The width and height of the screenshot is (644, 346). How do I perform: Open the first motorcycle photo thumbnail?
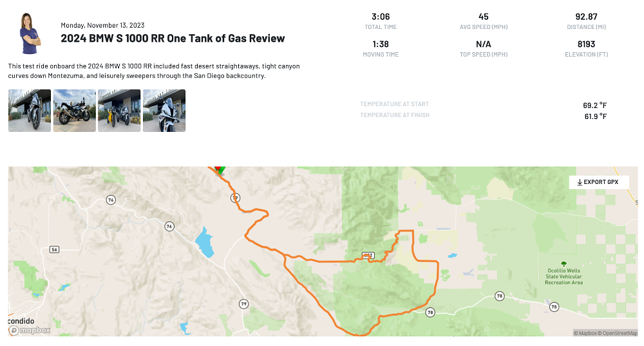[x=30, y=111]
